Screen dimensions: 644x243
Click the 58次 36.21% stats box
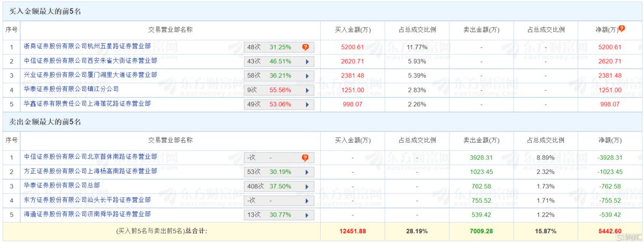click(279, 76)
